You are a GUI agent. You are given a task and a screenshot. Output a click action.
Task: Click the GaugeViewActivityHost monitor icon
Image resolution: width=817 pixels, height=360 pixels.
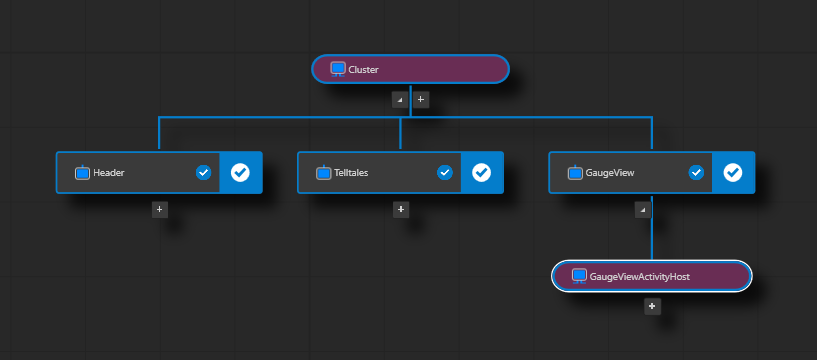[x=579, y=276]
